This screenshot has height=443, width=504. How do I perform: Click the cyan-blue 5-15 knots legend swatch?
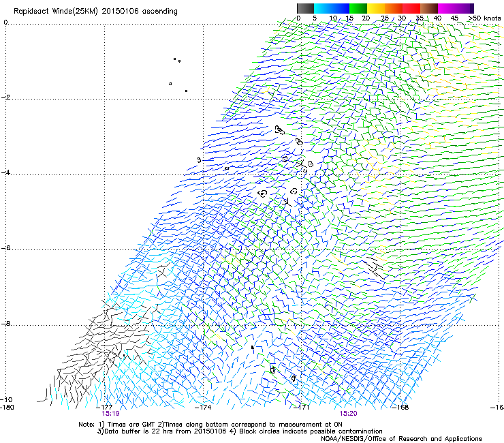[x=332, y=8]
